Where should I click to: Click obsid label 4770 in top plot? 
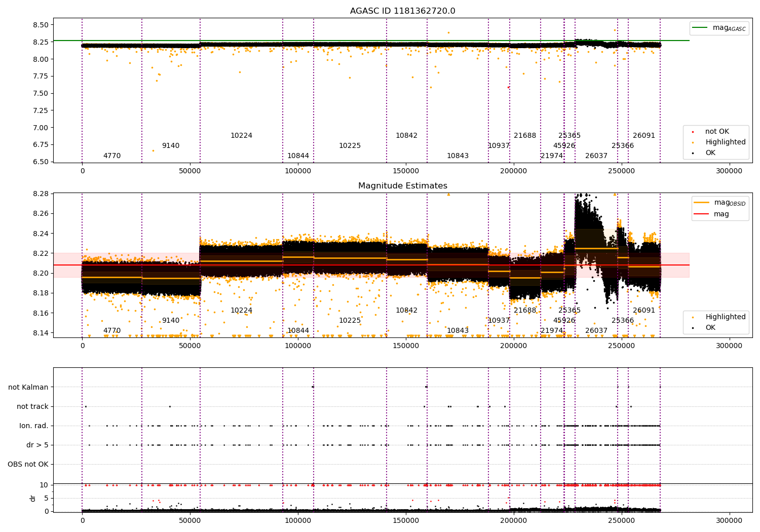(112, 156)
